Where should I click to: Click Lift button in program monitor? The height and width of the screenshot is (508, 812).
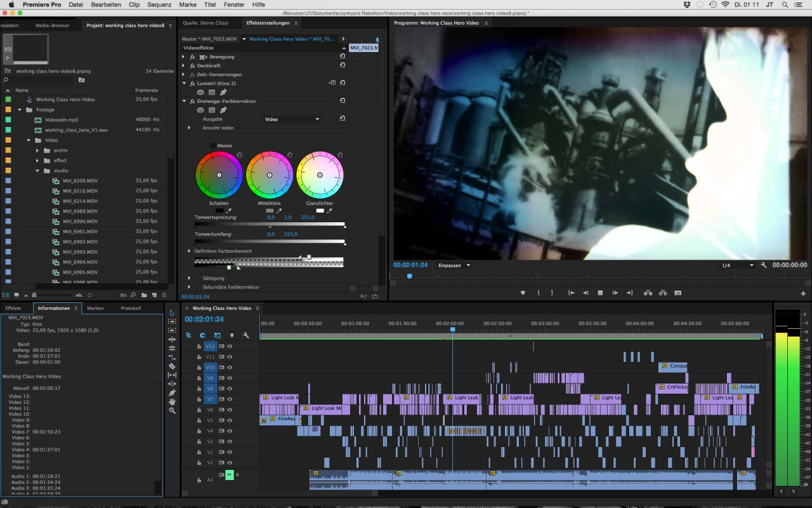click(647, 293)
